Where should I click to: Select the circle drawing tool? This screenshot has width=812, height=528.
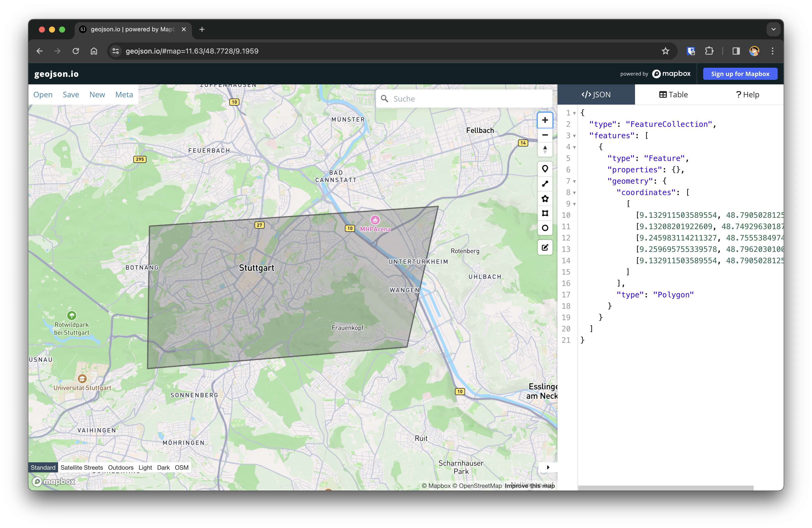coord(545,228)
